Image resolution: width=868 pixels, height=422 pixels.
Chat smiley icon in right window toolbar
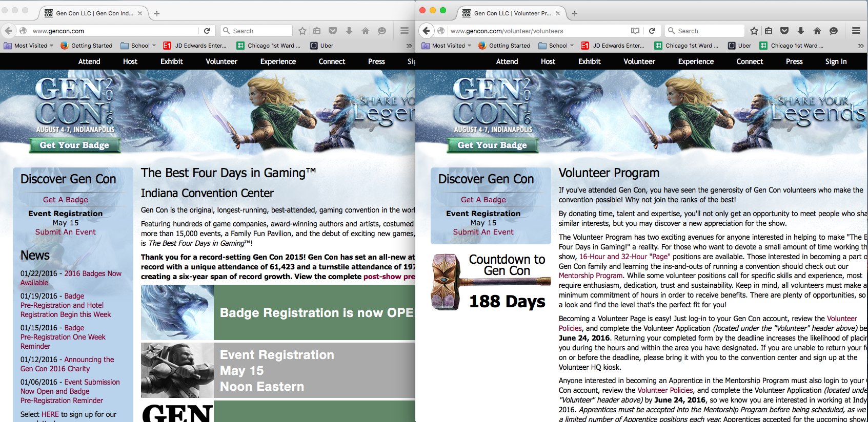[834, 31]
